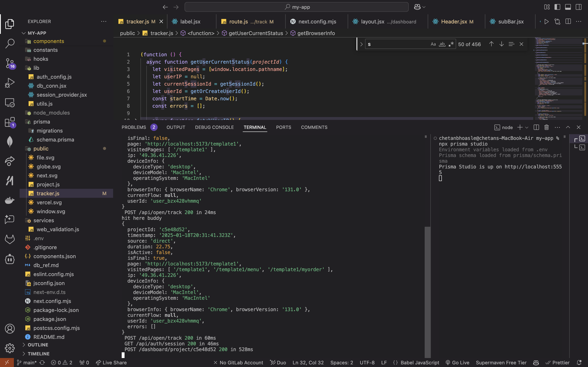Split the terminal panel

point(536,127)
